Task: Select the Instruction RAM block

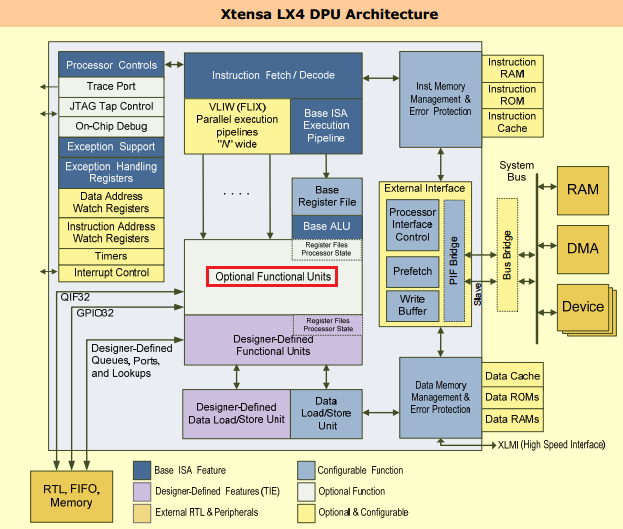Action: [512, 68]
